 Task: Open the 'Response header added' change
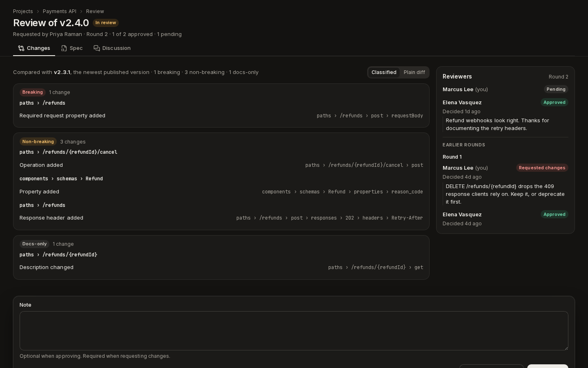coord(221,218)
